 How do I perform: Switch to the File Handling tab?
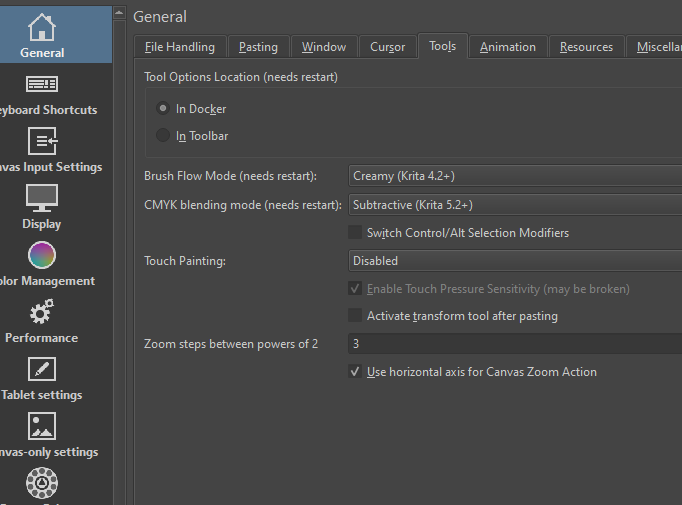point(179,47)
